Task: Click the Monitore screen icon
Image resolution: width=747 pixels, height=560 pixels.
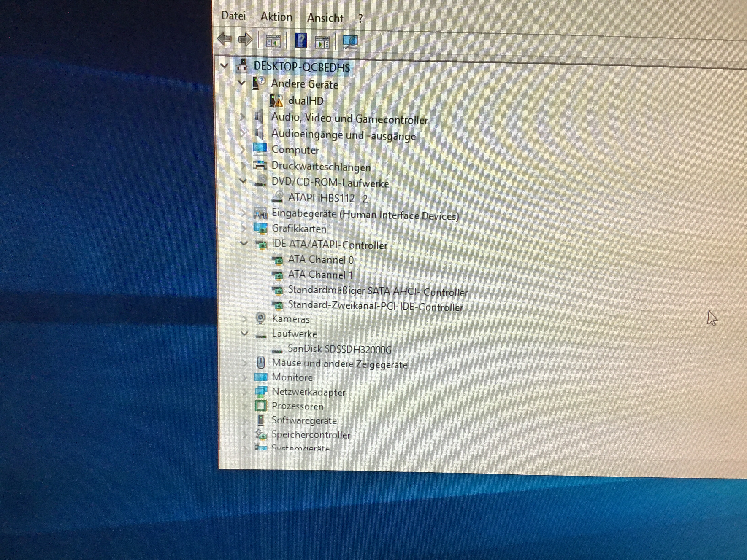Action: coord(261,377)
